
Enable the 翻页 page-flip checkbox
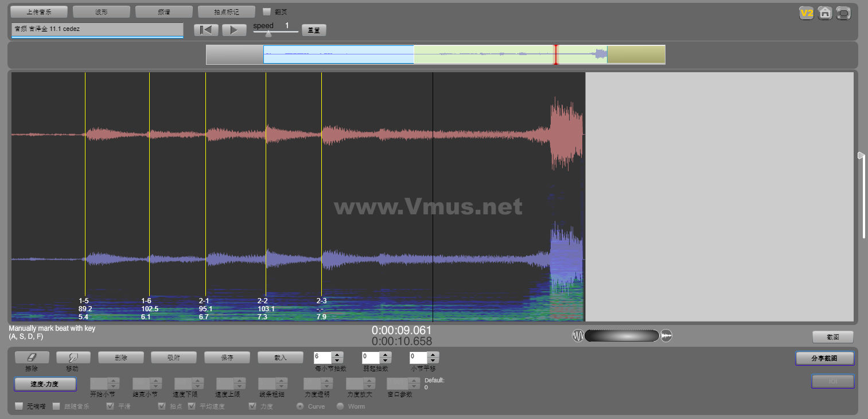click(x=267, y=11)
